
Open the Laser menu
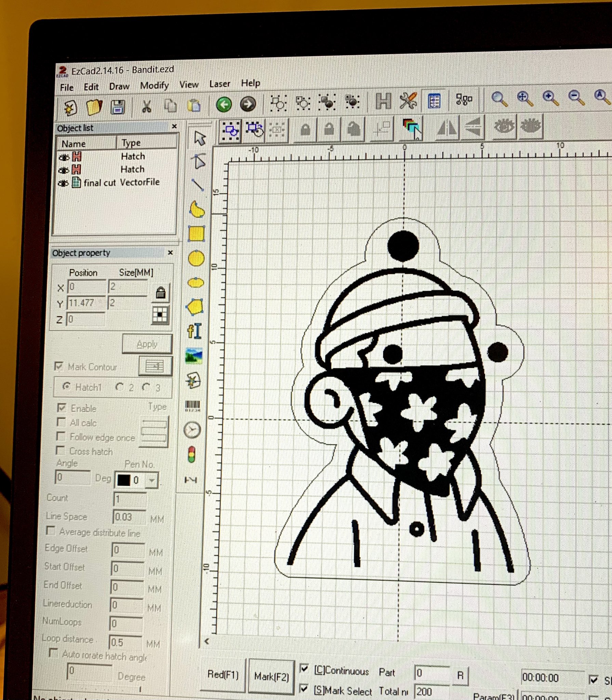coord(220,84)
